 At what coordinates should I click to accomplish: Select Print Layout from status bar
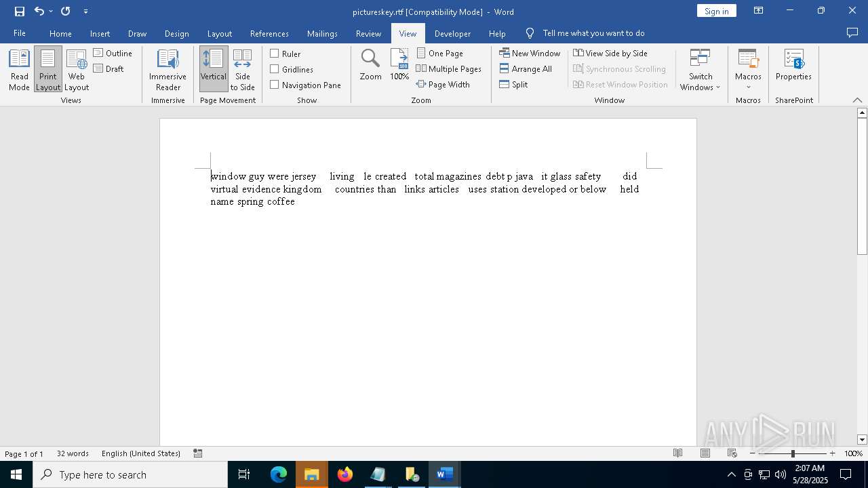705,453
